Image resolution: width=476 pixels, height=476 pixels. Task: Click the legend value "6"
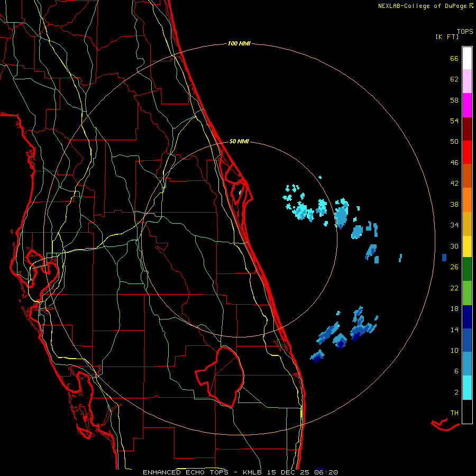(456, 371)
